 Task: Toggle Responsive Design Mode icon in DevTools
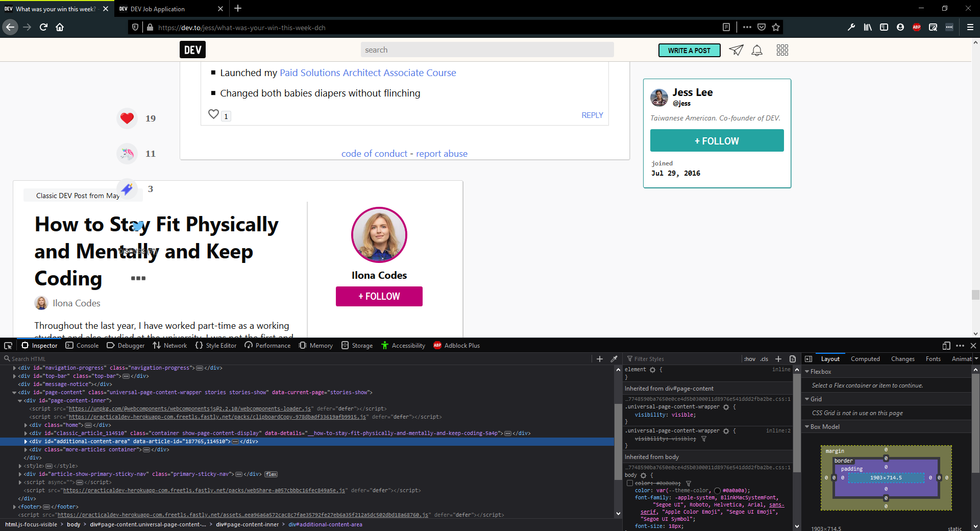click(x=946, y=346)
